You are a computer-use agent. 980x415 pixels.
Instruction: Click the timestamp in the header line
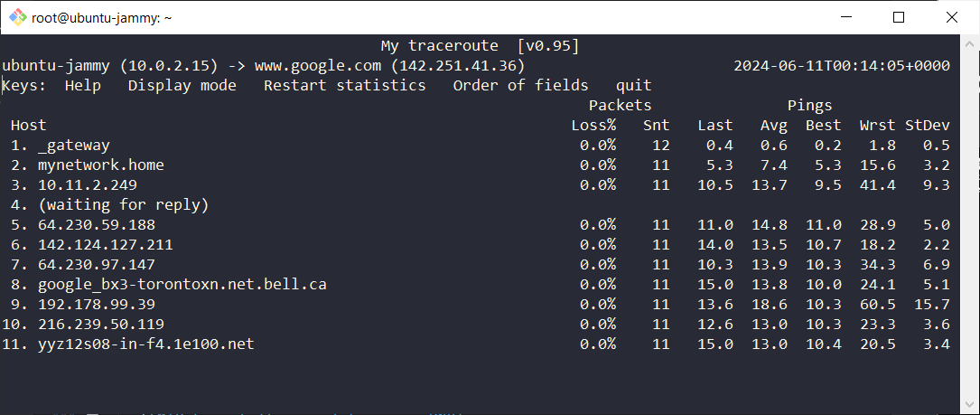841,65
